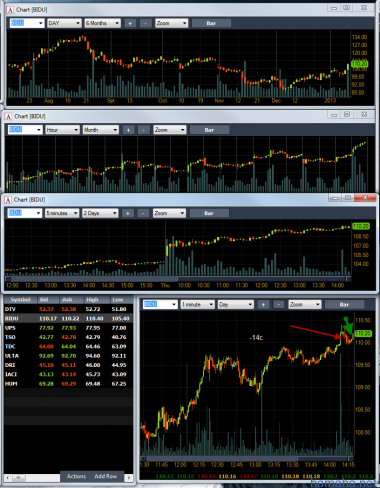Click the chart app icon in top window title

[x=11, y=10]
